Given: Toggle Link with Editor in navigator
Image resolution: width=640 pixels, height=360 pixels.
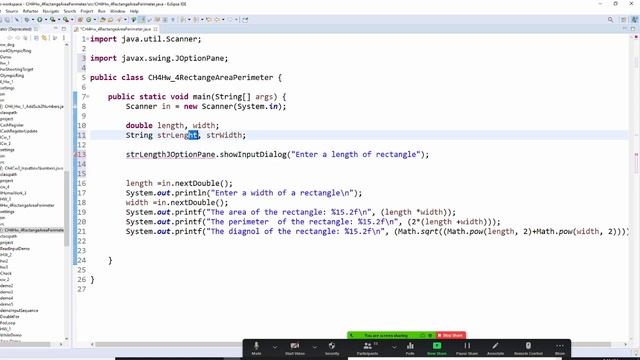Looking at the screenshot, I should pos(44,38).
